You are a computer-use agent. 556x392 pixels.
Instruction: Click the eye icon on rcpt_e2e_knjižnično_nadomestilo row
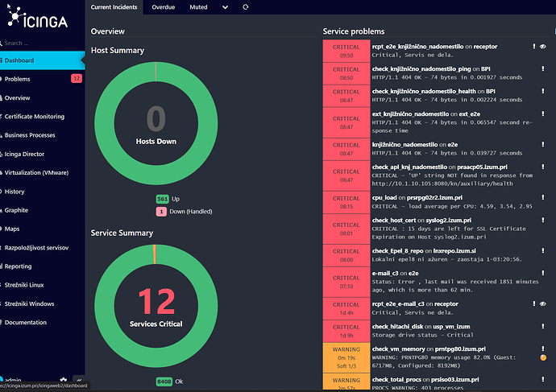point(543,47)
